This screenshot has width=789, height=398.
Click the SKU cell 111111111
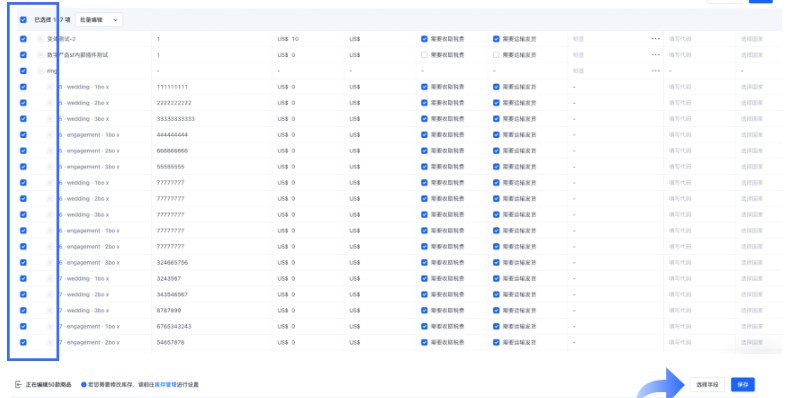pyautogui.click(x=172, y=87)
